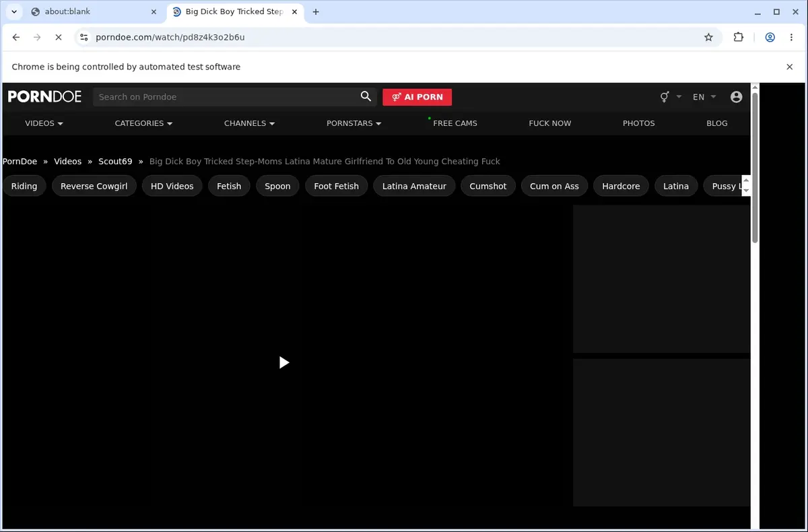Expand the CATEGORIES menu
808x532 pixels.
point(143,123)
